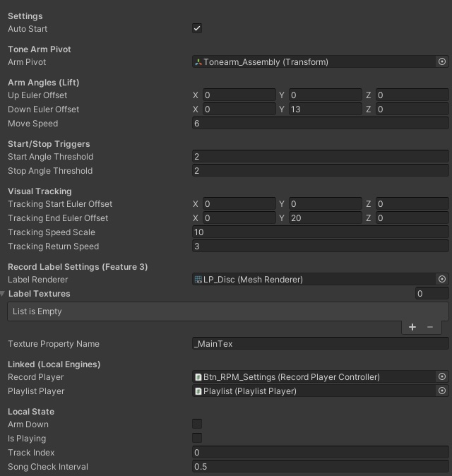Open object picker for Arm Pivot field
Viewport: 452px width, 476px height.
coord(442,62)
